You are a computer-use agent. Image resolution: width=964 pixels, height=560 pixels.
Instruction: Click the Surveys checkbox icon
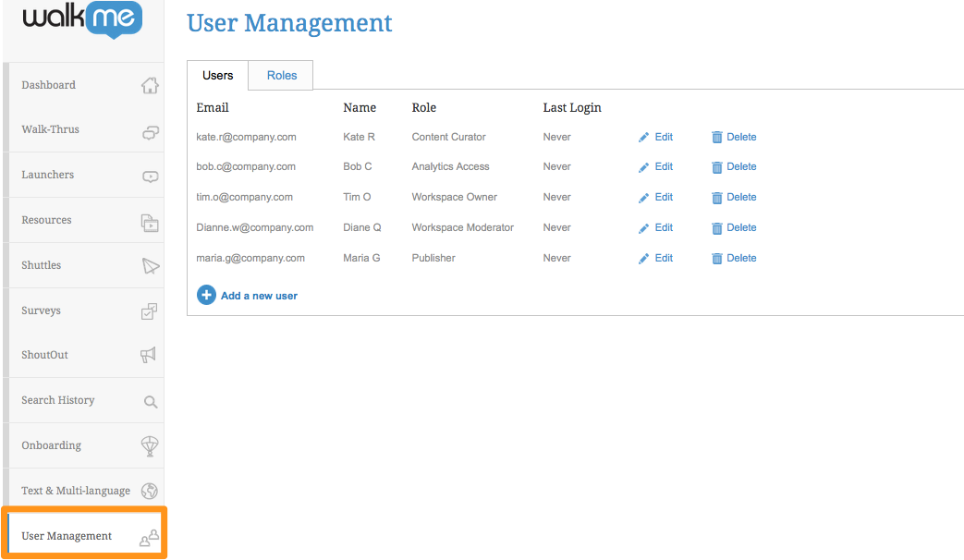click(x=149, y=311)
